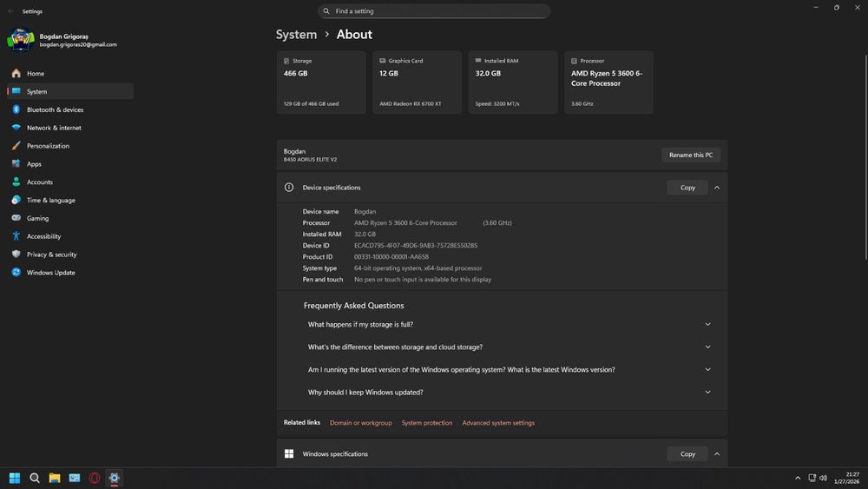Open the Windows Start menu

pos(15,478)
